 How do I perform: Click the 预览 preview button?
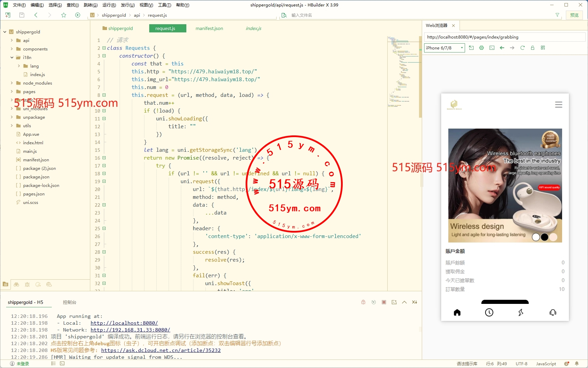tap(574, 15)
